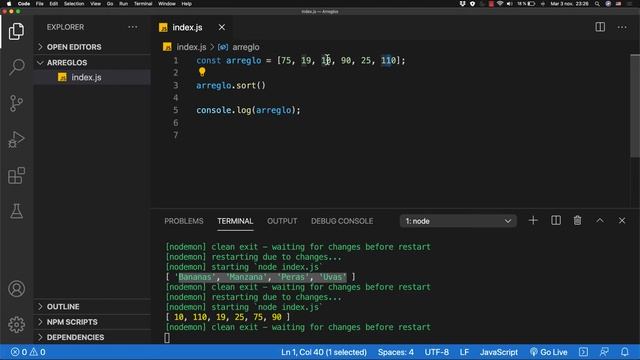Viewport: 640px width, 360px height.
Task: Change file encoding UTF-8
Action: 436,352
